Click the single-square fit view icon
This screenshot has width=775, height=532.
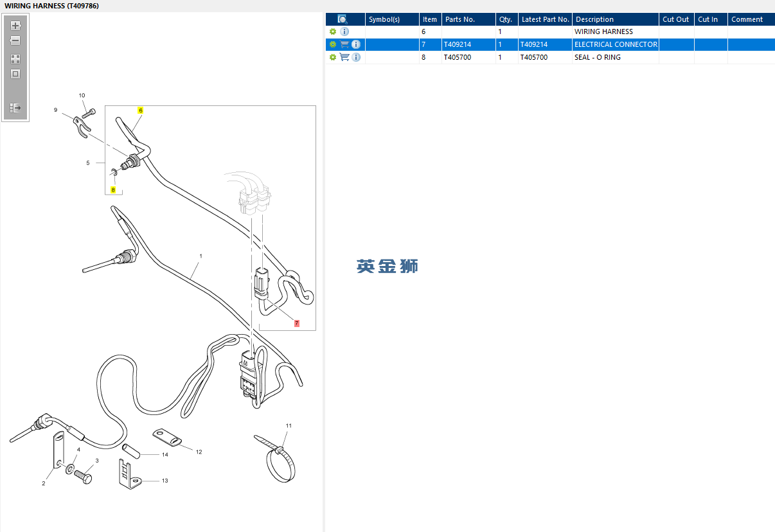point(15,74)
